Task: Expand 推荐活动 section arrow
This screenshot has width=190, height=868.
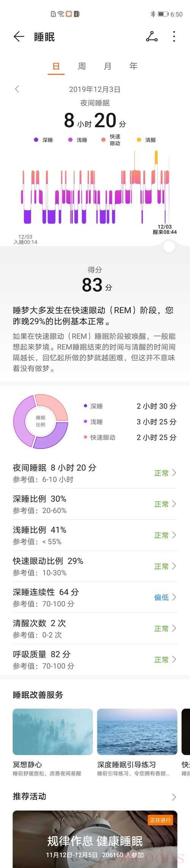Action: [174, 797]
